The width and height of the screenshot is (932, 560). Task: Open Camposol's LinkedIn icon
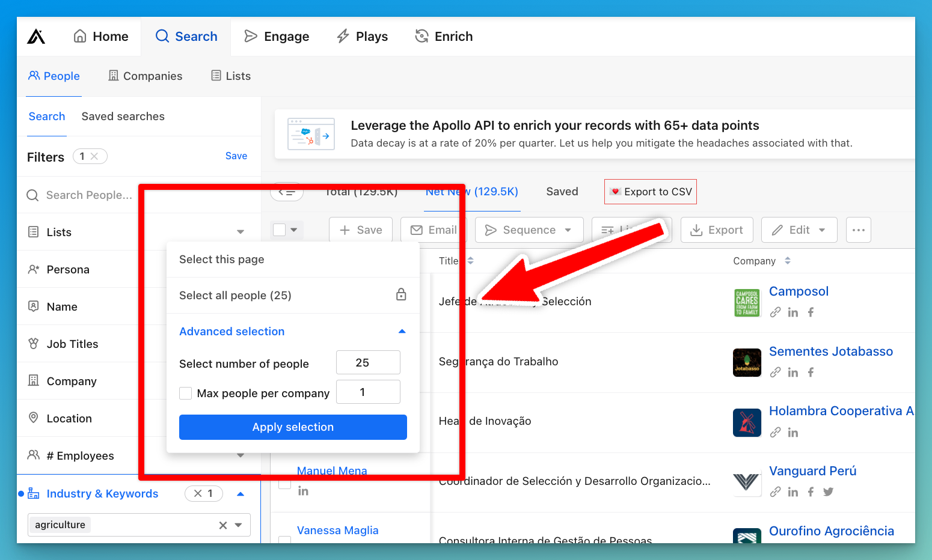pos(793,312)
